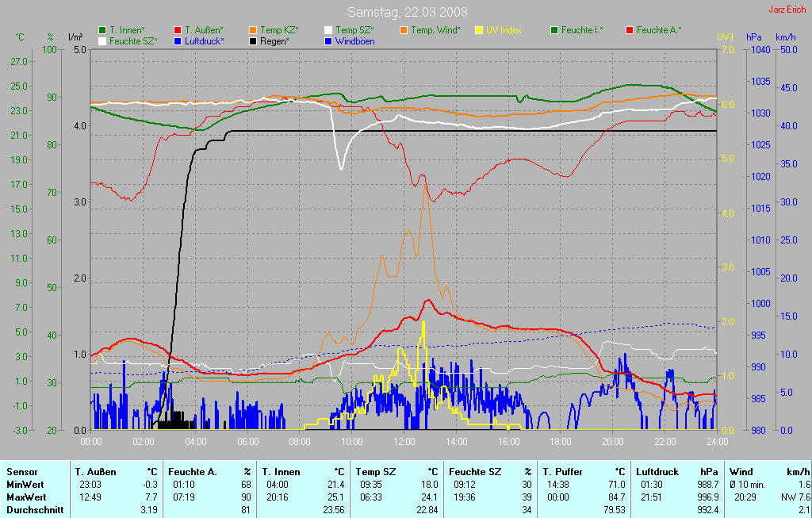Click the white Temp SZ legend square
The width and height of the screenshot is (812, 518).
[x=328, y=30]
